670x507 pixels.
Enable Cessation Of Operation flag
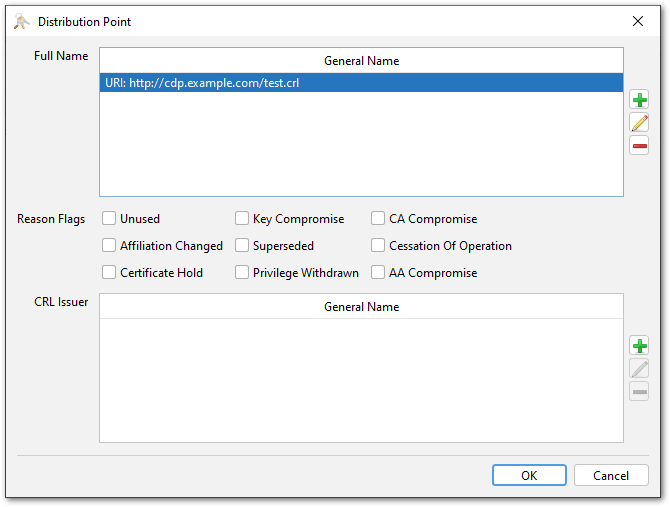[379, 246]
